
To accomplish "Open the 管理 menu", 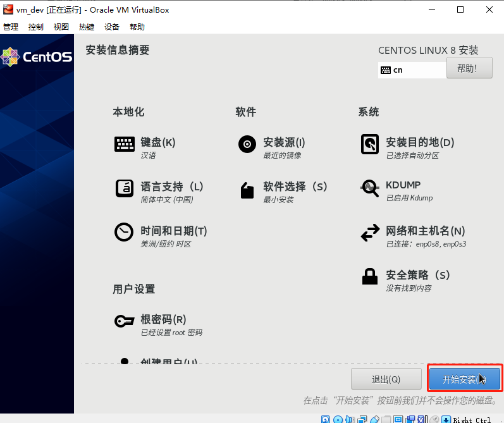I will [11, 27].
